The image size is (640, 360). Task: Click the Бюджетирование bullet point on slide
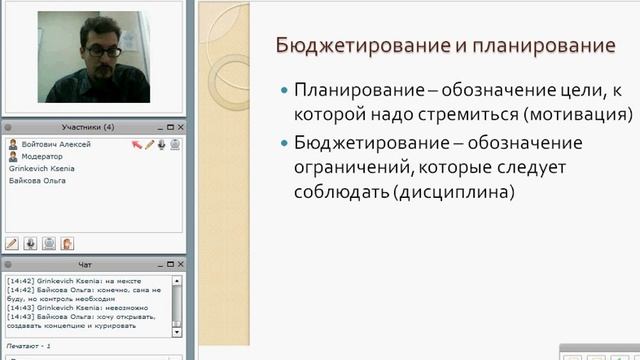pos(438,167)
